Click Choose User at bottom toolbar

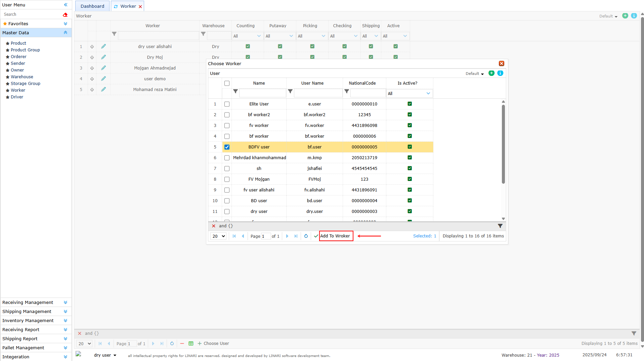tap(213, 343)
